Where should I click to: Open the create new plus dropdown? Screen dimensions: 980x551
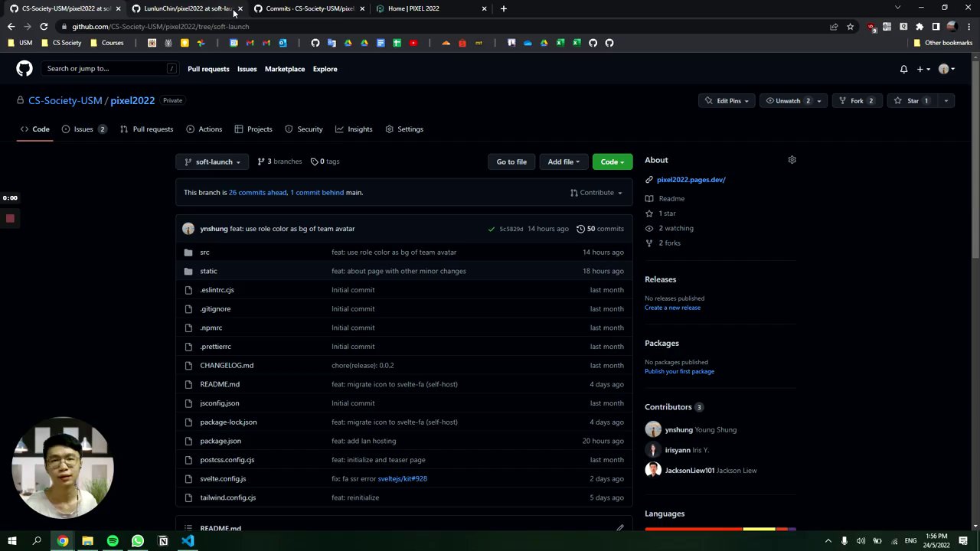click(923, 69)
